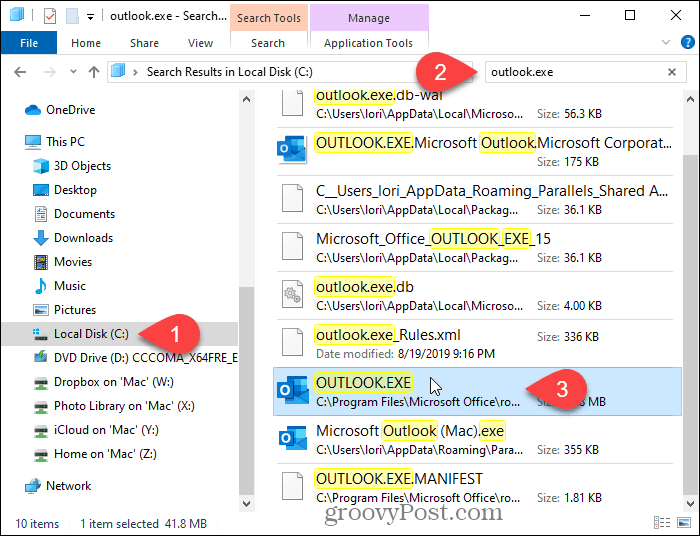
Task: Select the outlook.exe_Rules.xml result
Action: pos(475,343)
